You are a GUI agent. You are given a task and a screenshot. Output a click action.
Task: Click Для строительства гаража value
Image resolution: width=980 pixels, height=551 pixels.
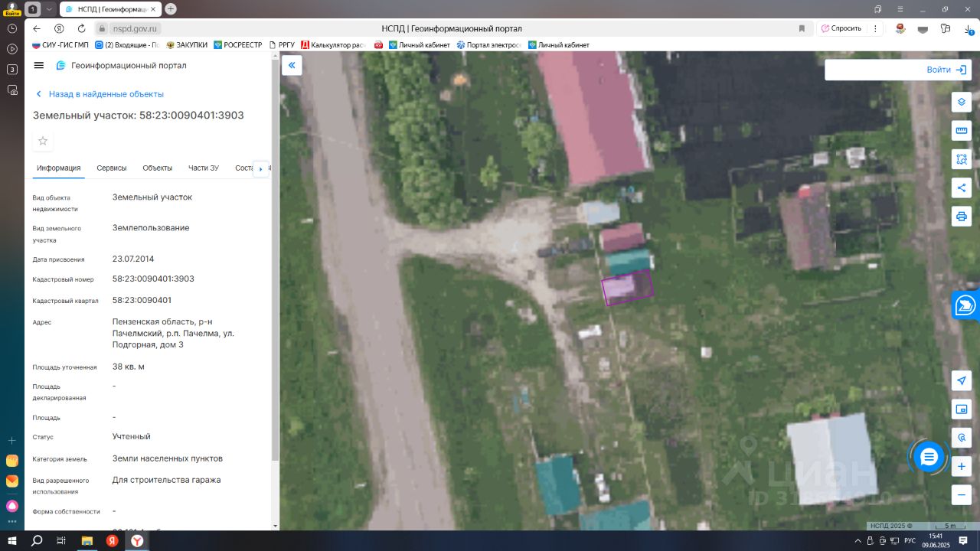click(166, 480)
